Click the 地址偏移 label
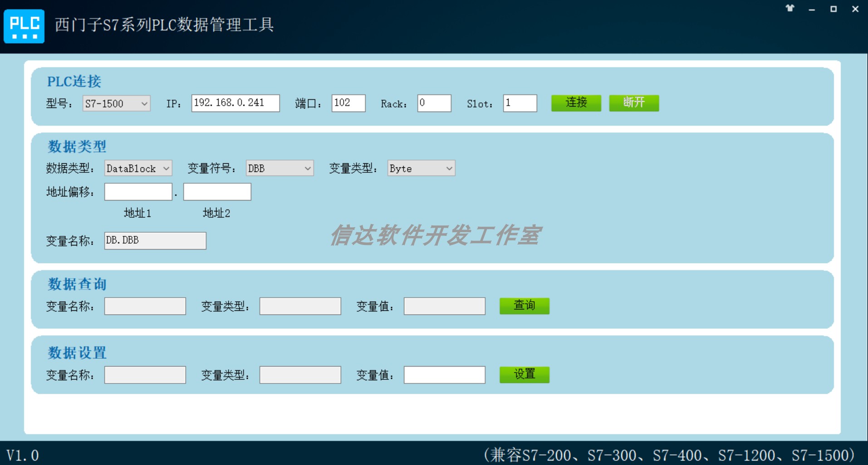The image size is (868, 465). coord(70,192)
